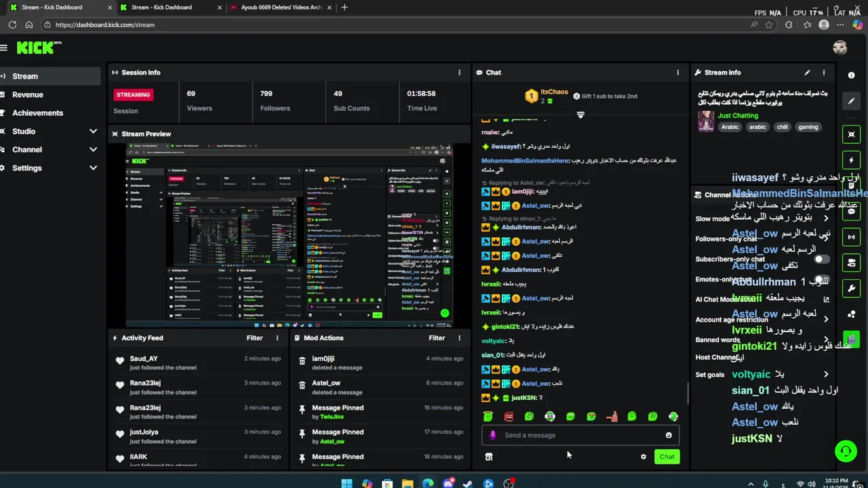Expand the Studio sidebar section
The height and width of the screenshot is (488, 868).
click(x=93, y=131)
